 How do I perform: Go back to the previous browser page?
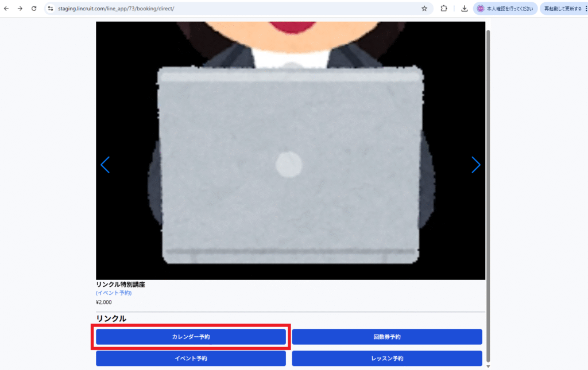[6, 8]
